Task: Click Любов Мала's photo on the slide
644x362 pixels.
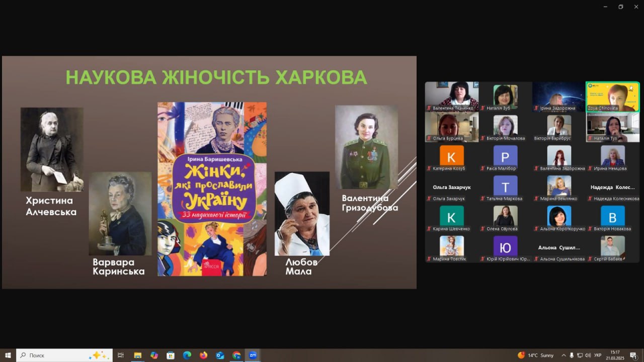Action: (x=302, y=214)
